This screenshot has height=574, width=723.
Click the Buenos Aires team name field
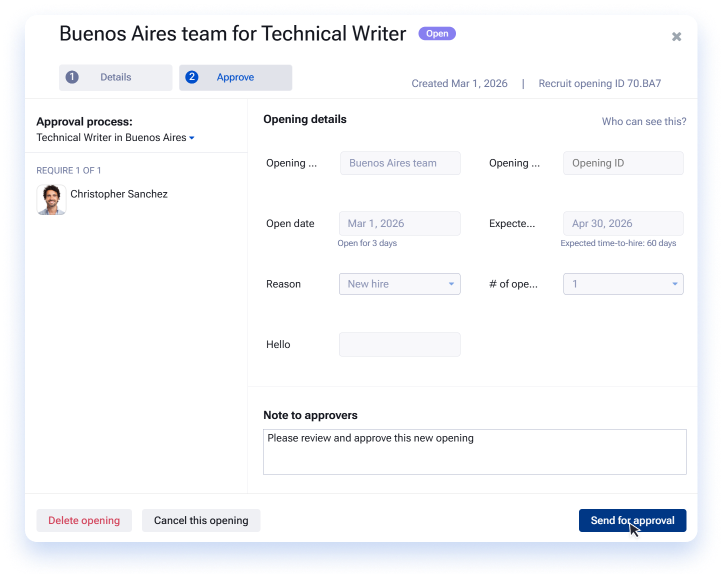[x=400, y=163]
